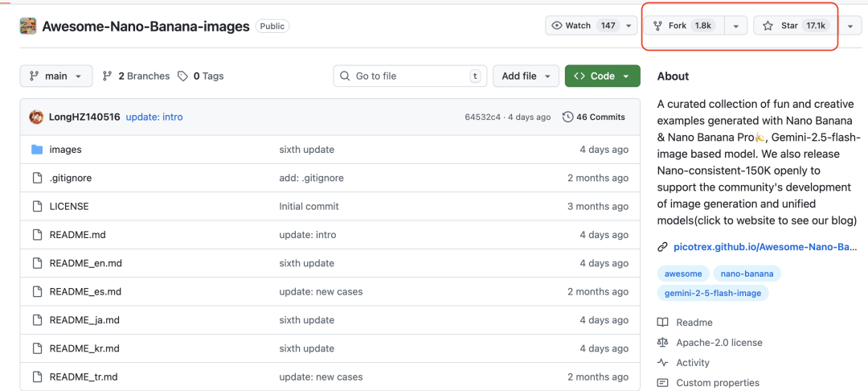Click the tag icon beside 0 Tags
This screenshot has height=391, width=868.
point(182,76)
